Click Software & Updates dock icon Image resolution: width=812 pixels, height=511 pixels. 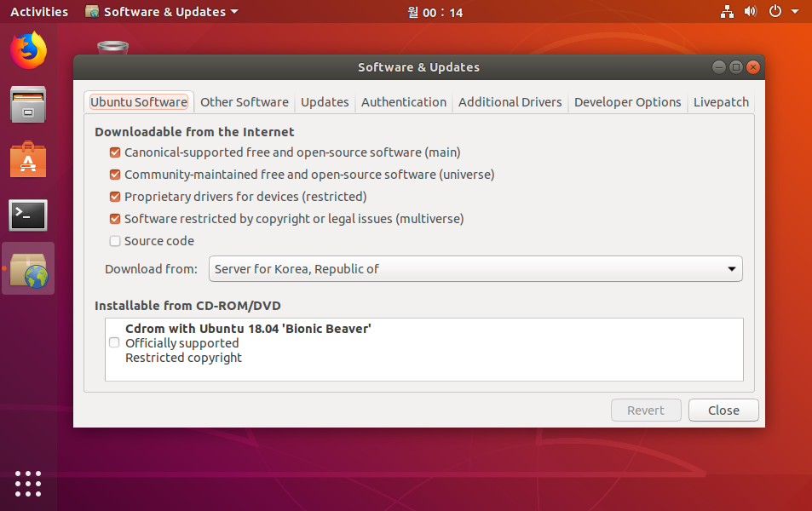tap(28, 270)
